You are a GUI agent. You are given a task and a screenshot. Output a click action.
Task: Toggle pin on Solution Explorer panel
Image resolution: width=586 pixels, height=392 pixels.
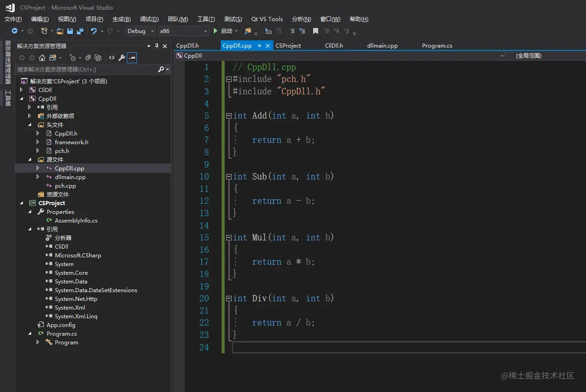[x=157, y=46]
